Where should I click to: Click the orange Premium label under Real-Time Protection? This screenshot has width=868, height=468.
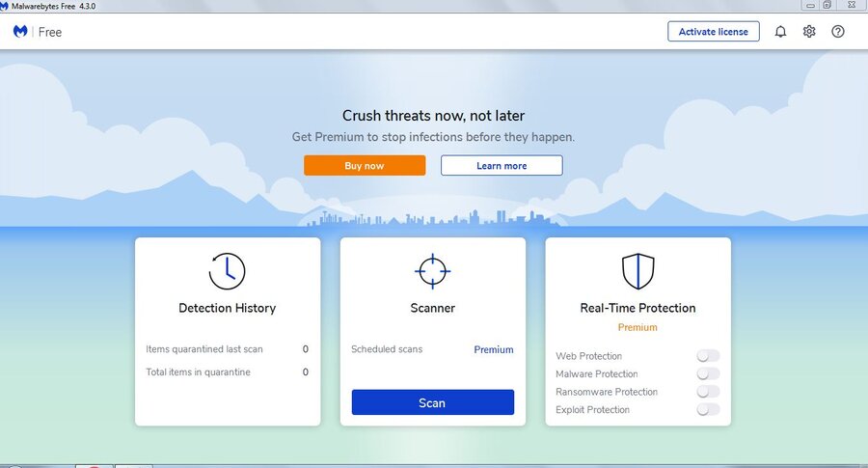(x=637, y=327)
